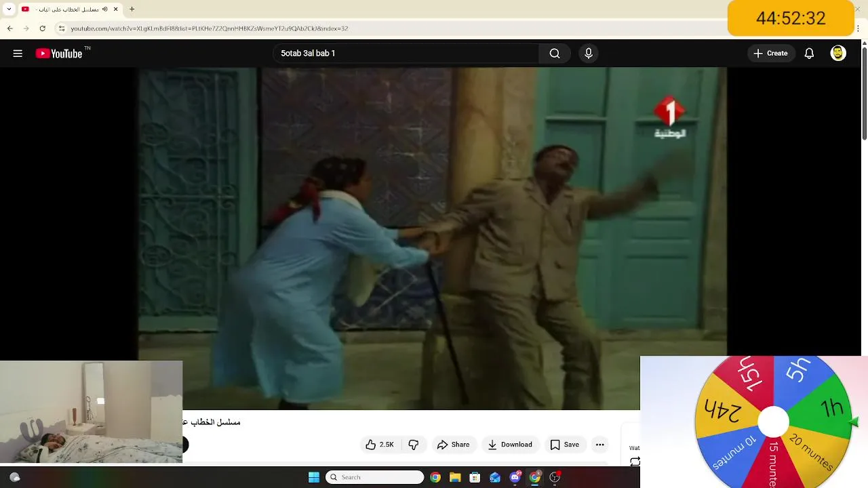Viewport: 868px width, 488px height.
Task: Share the video
Action: [453, 445]
